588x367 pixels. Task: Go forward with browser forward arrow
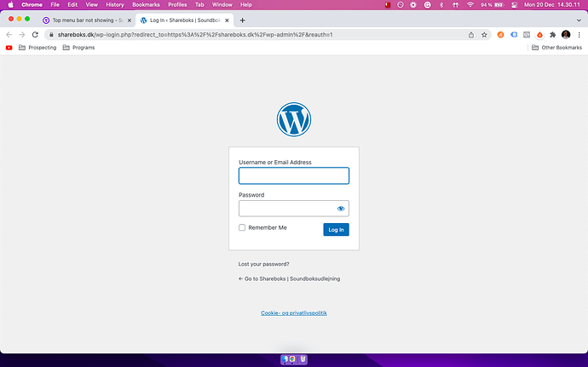[x=22, y=35]
